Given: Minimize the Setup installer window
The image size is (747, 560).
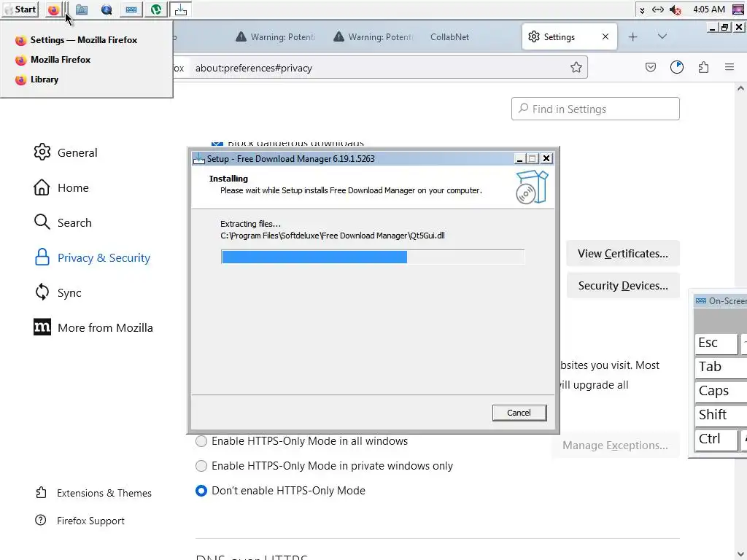Looking at the screenshot, I should pos(519,158).
